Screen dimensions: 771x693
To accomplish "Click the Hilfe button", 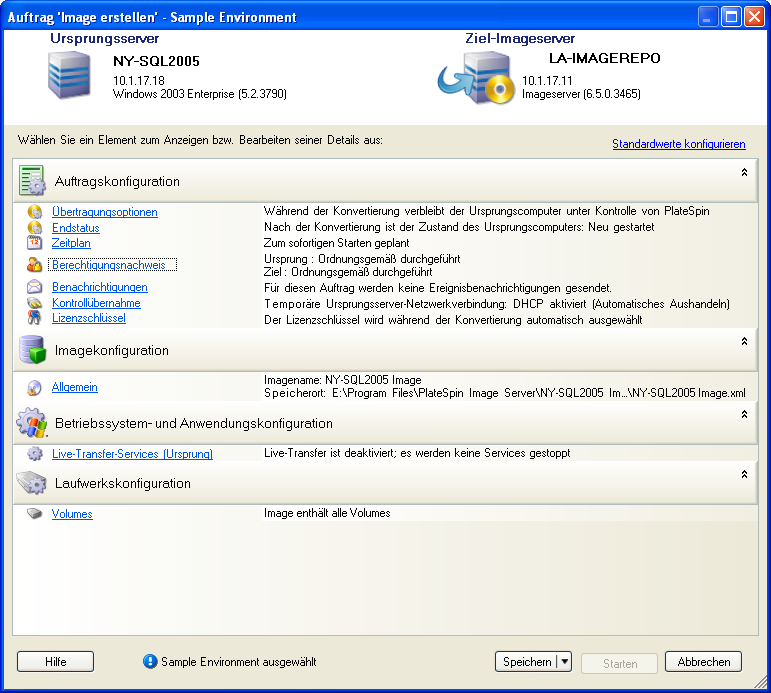I will click(56, 662).
